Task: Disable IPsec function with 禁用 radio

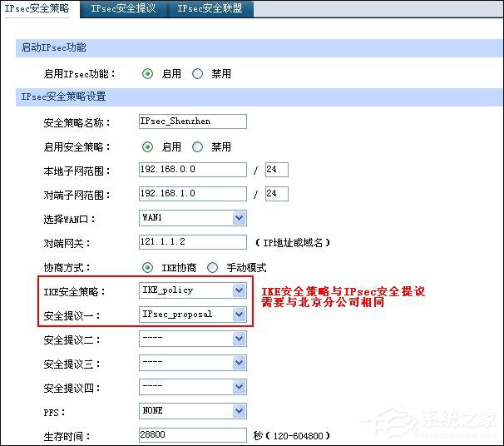Action: [x=197, y=74]
